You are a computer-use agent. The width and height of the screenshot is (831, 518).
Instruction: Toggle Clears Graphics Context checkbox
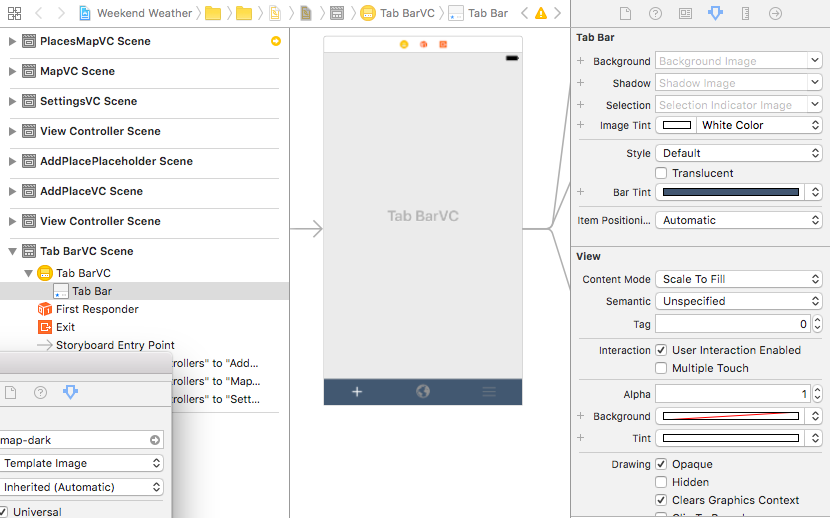click(x=661, y=500)
